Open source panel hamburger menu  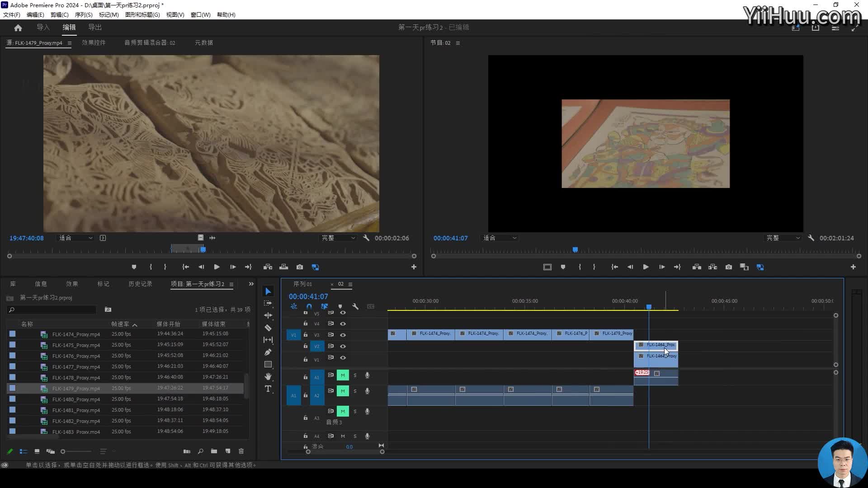click(69, 43)
